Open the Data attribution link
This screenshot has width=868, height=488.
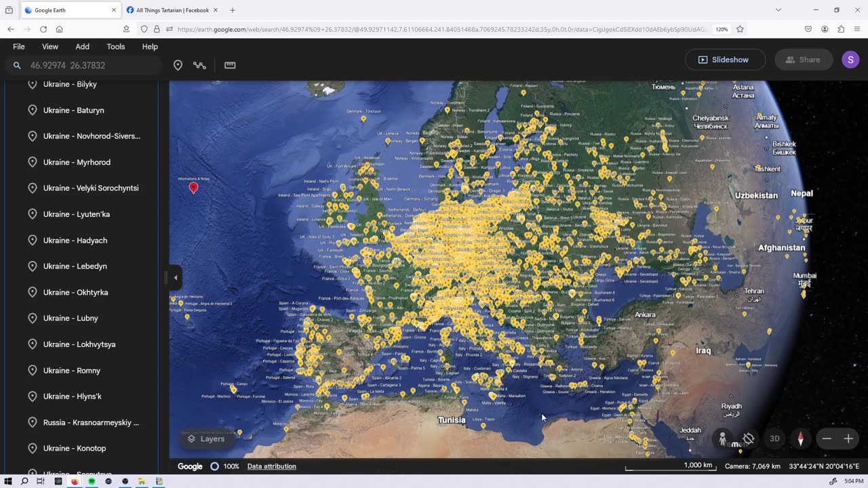[271, 466]
